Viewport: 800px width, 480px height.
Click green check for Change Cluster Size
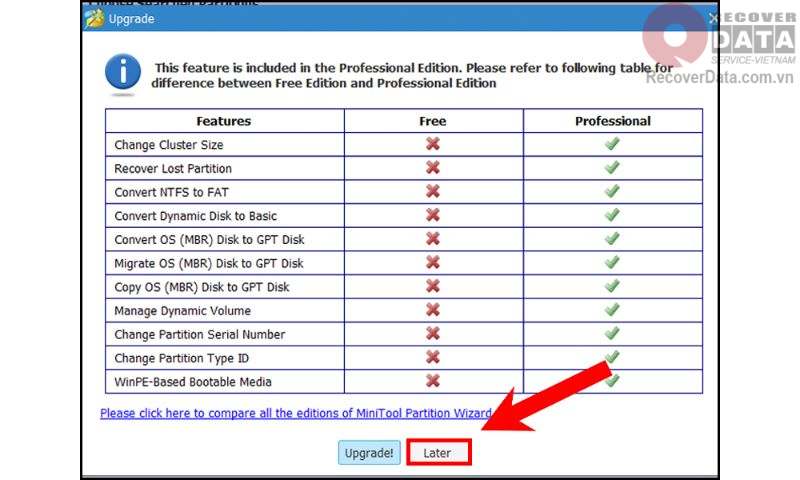(612, 144)
